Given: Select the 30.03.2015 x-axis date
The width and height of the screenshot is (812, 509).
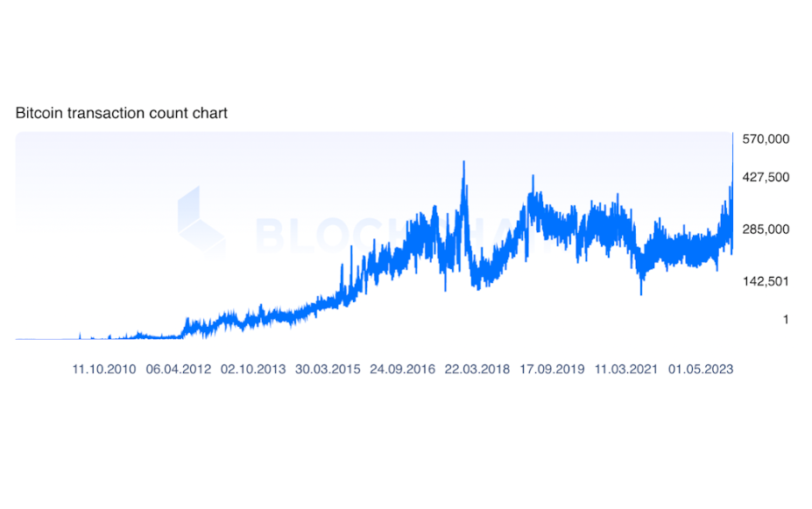Looking at the screenshot, I should (x=328, y=369).
